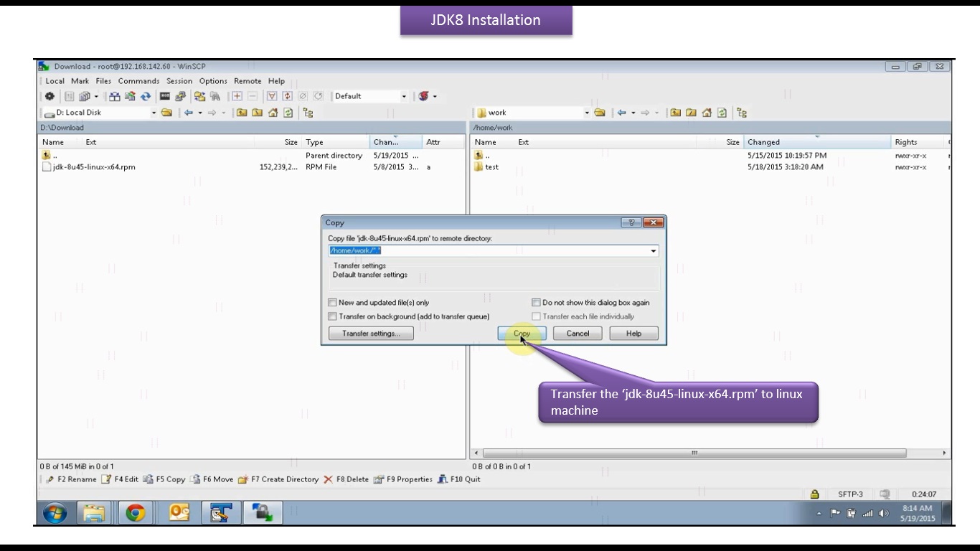Open the Files menu
980x551 pixels.
point(104,81)
